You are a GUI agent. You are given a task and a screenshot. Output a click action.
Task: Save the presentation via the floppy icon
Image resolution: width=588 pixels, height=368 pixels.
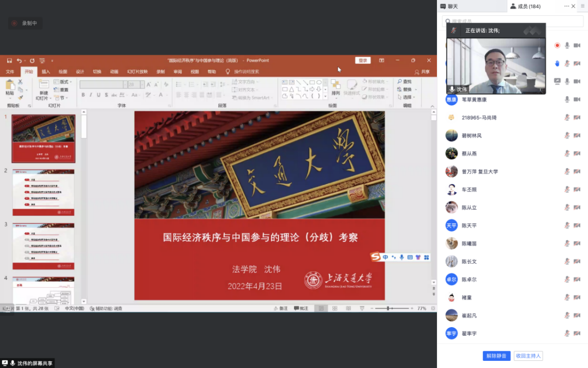click(9, 61)
